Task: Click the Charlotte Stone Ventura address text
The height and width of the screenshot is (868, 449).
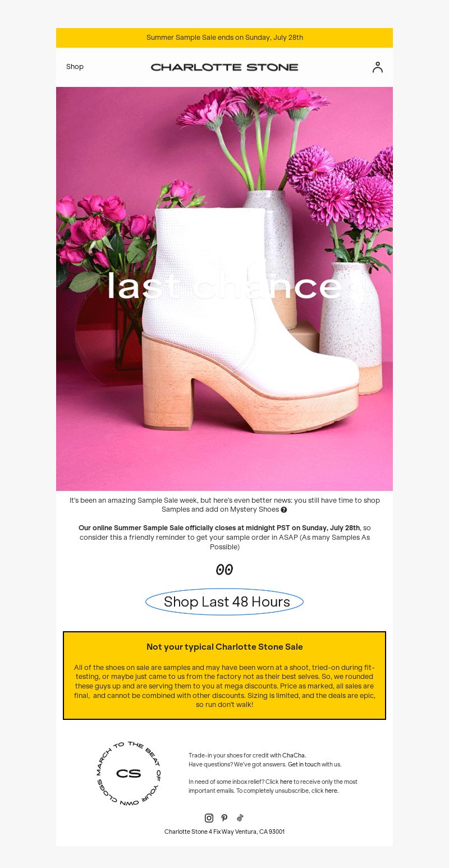Action: 224,832
